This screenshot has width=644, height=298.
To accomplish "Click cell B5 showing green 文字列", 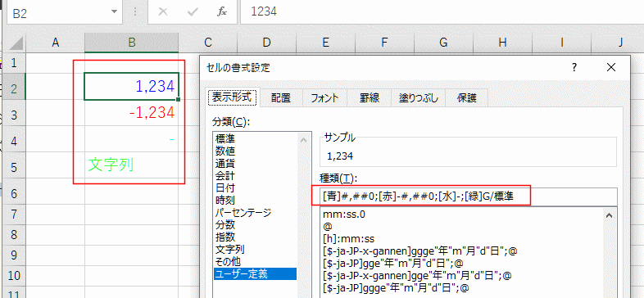I will click(x=131, y=165).
